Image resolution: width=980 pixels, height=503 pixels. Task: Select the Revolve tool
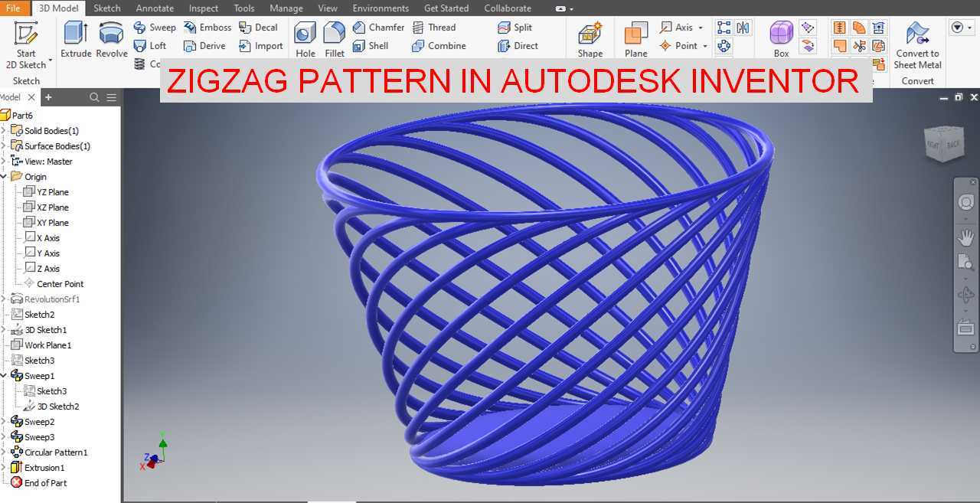coord(112,40)
